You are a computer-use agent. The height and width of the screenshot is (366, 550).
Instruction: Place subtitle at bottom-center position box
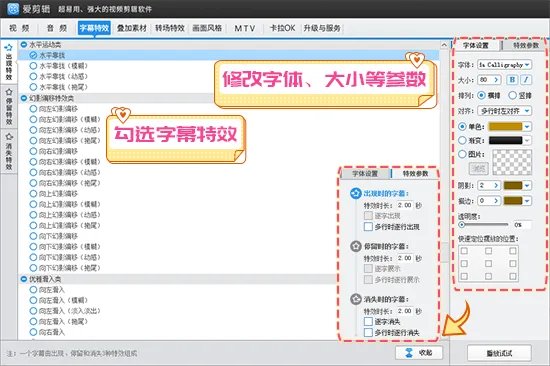pos(488,276)
